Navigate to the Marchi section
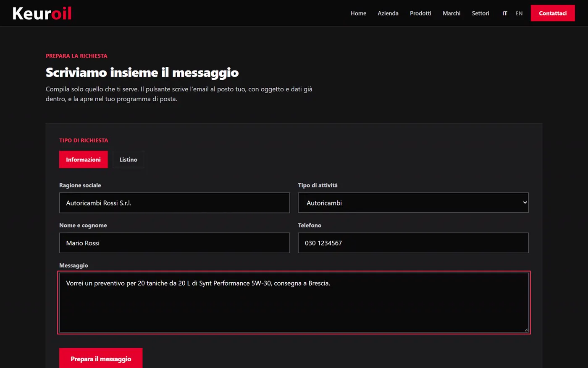The image size is (588, 368). (x=451, y=13)
